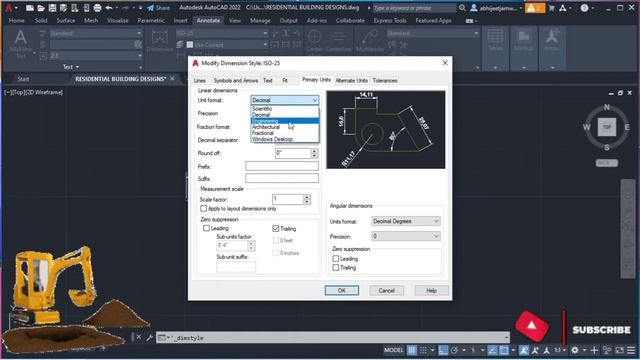Screen dimensions: 640x360
Task: Select Engineering in the unit format list
Action: (x=284, y=121)
